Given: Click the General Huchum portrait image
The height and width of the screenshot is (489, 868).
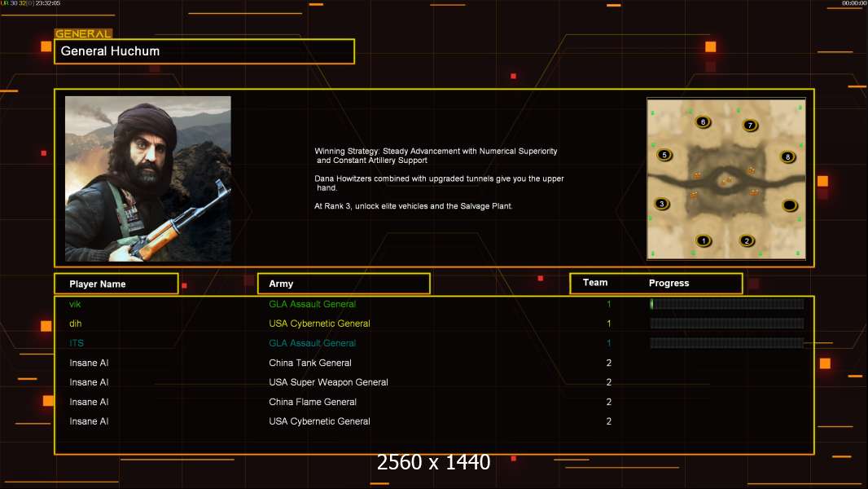Looking at the screenshot, I should pyautogui.click(x=148, y=178).
